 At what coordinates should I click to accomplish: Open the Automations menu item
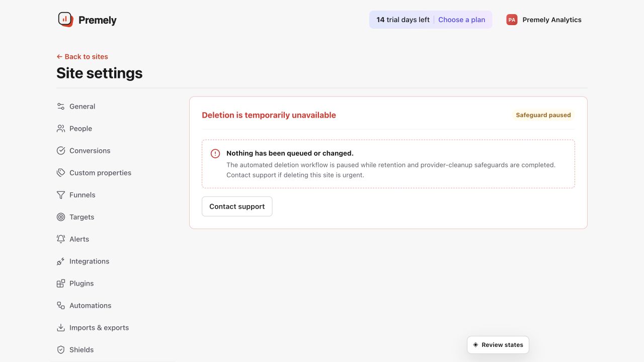point(84,306)
